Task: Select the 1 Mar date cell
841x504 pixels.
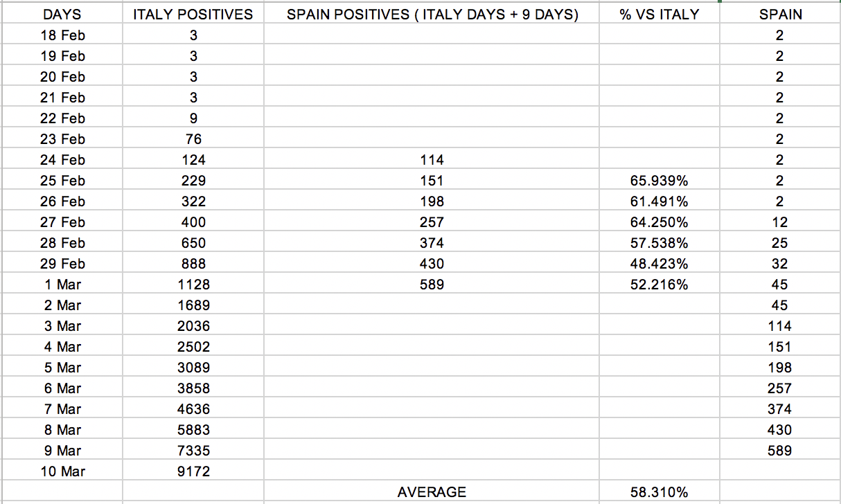Action: [63, 285]
